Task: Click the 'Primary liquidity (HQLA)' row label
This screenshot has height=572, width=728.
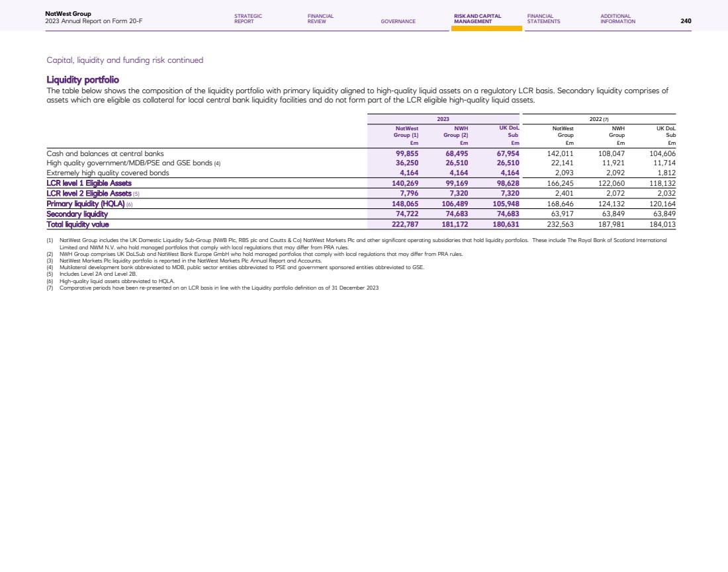Action: [85, 204]
